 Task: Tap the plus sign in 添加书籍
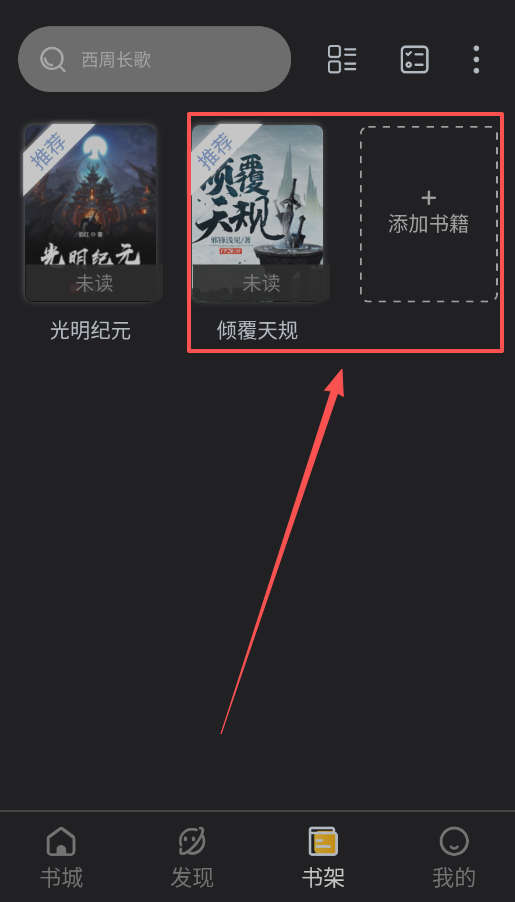(429, 198)
